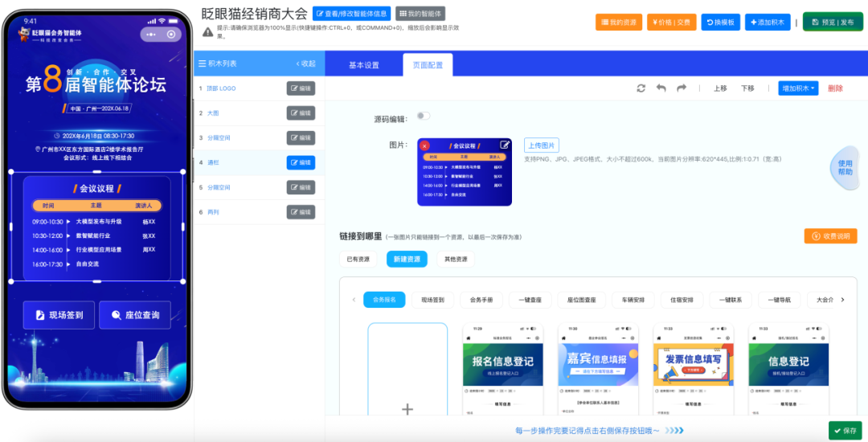Toggle the 源码编辑 switch
Viewport: 868px width, 442px height.
click(423, 117)
